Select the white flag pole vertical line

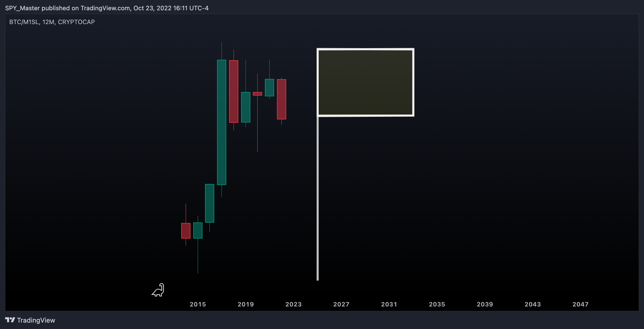[318, 198]
